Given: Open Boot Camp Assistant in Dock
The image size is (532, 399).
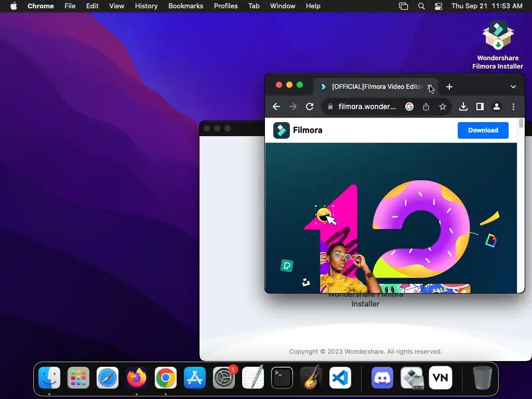Looking at the screenshot, I should 411,378.
